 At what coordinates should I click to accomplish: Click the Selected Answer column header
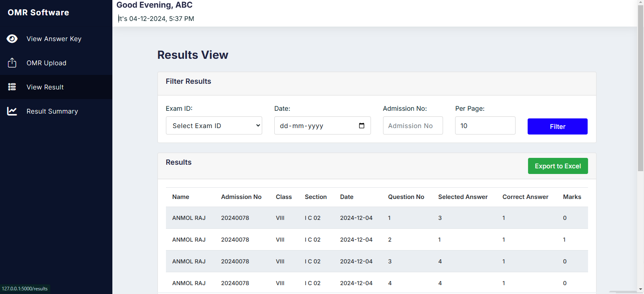click(x=463, y=197)
